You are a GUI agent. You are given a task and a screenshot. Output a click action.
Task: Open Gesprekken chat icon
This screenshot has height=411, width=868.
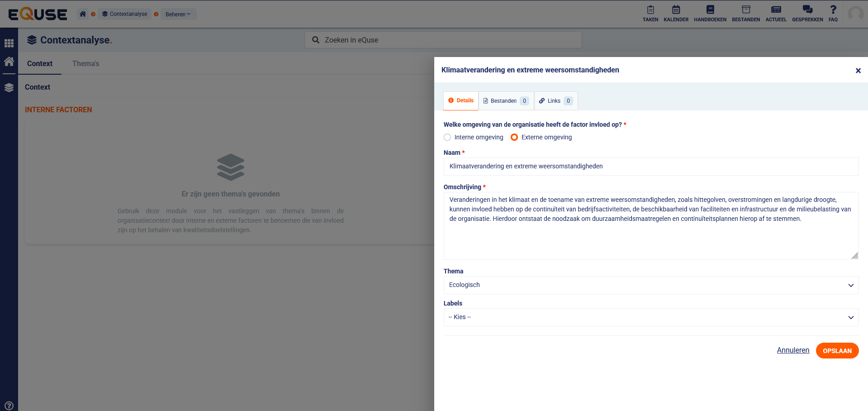click(x=807, y=13)
